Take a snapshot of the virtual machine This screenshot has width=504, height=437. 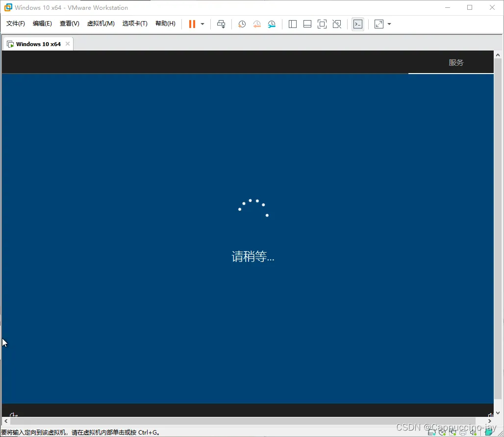[x=242, y=24]
